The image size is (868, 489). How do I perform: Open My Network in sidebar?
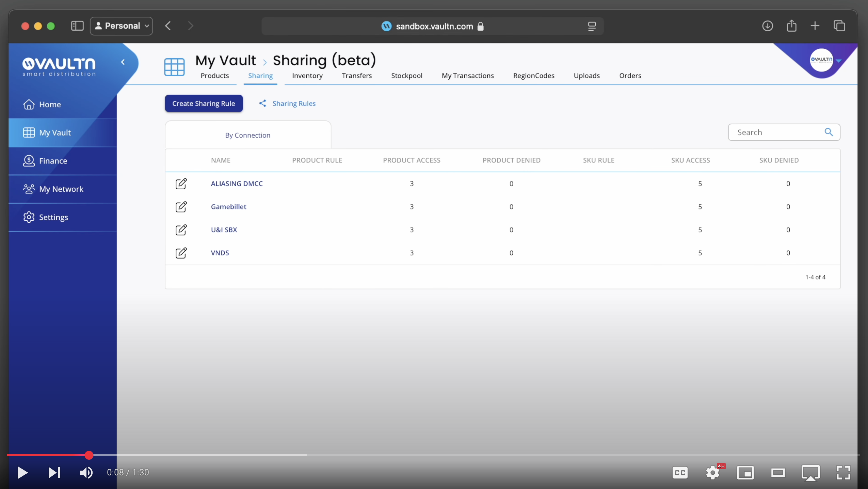tap(63, 189)
